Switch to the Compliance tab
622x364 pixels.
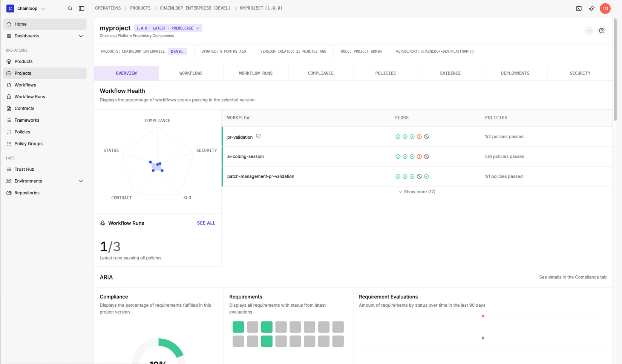[320, 73]
